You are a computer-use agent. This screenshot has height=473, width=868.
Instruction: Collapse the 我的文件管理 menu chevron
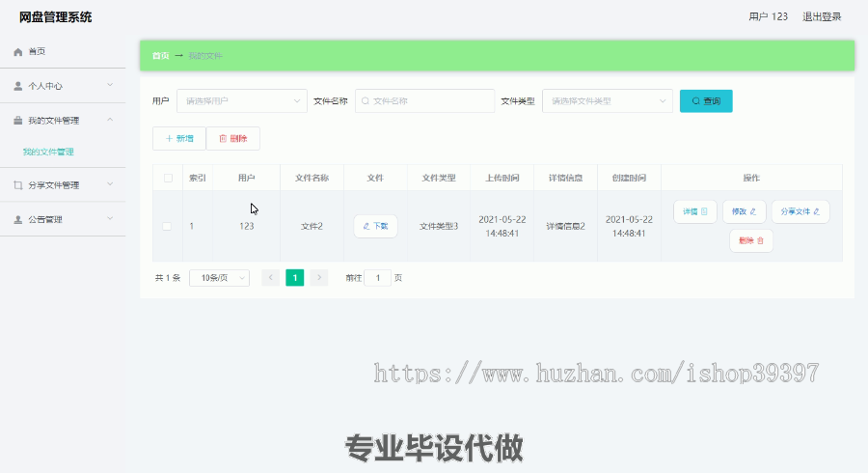click(110, 119)
